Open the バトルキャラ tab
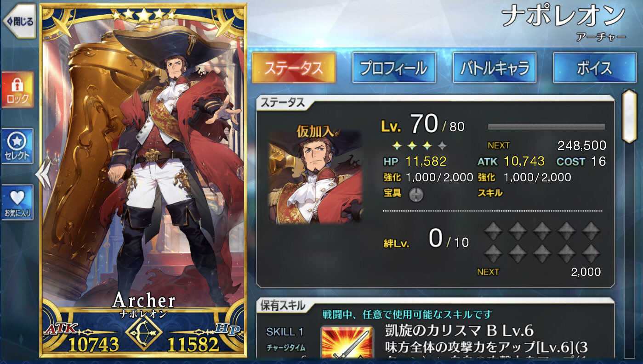Viewport: 643px width, 364px height. [x=495, y=68]
